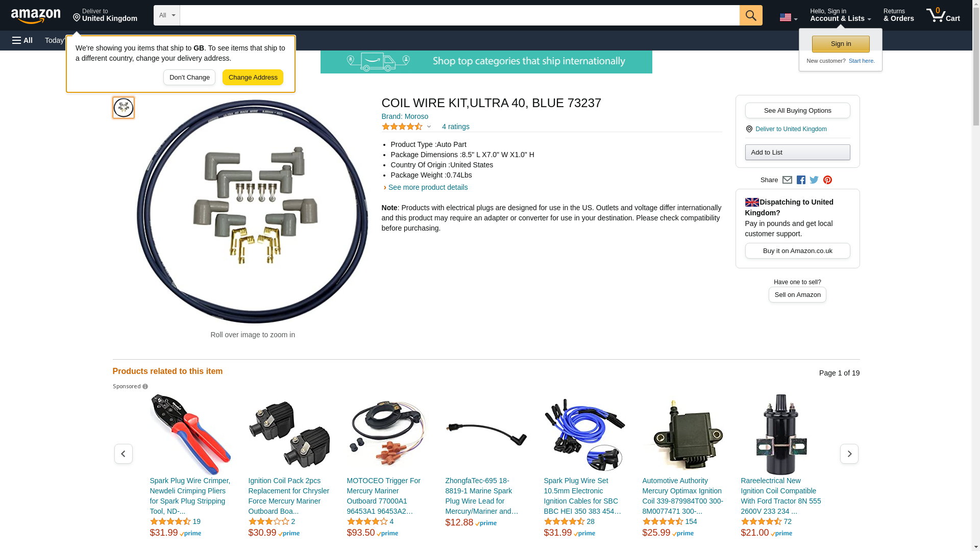The width and height of the screenshot is (980, 551).
Task: Open the 4 ratings link
Action: point(455,127)
